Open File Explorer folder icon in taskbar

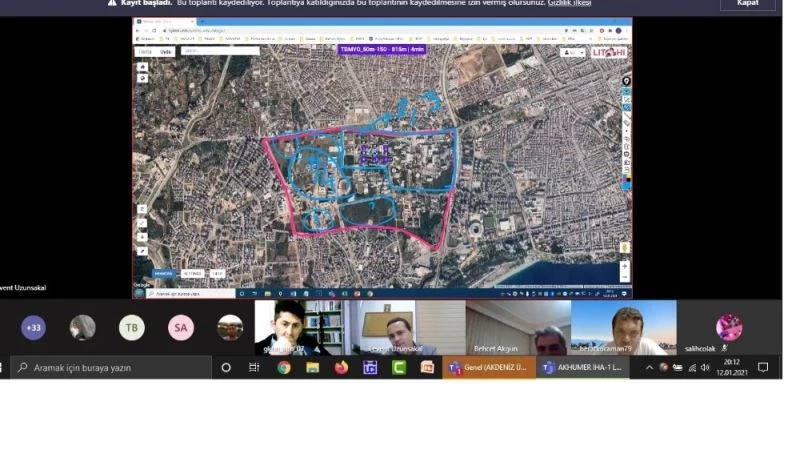[x=312, y=368]
